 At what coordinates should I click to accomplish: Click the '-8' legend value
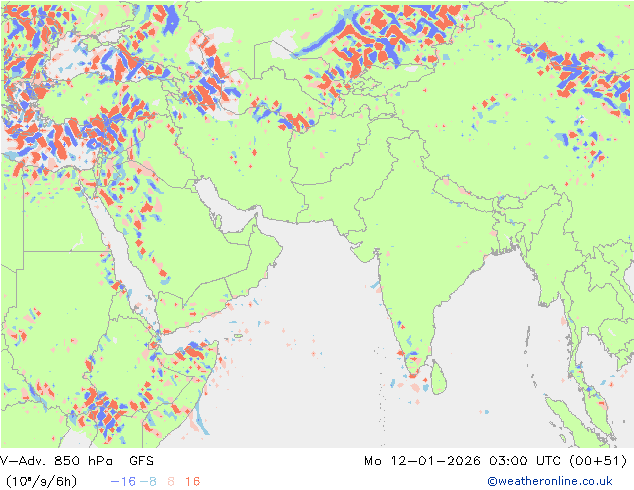148,481
